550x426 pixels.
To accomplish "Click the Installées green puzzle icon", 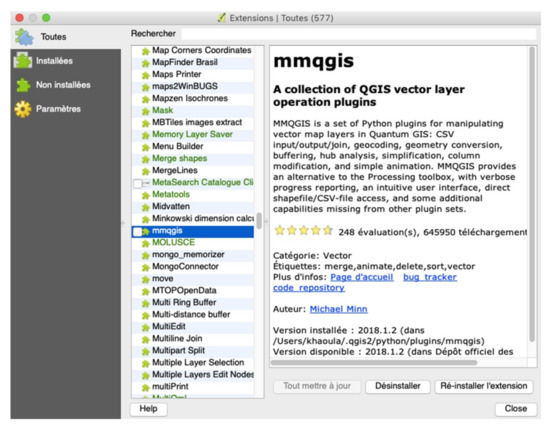I will pos(23,61).
